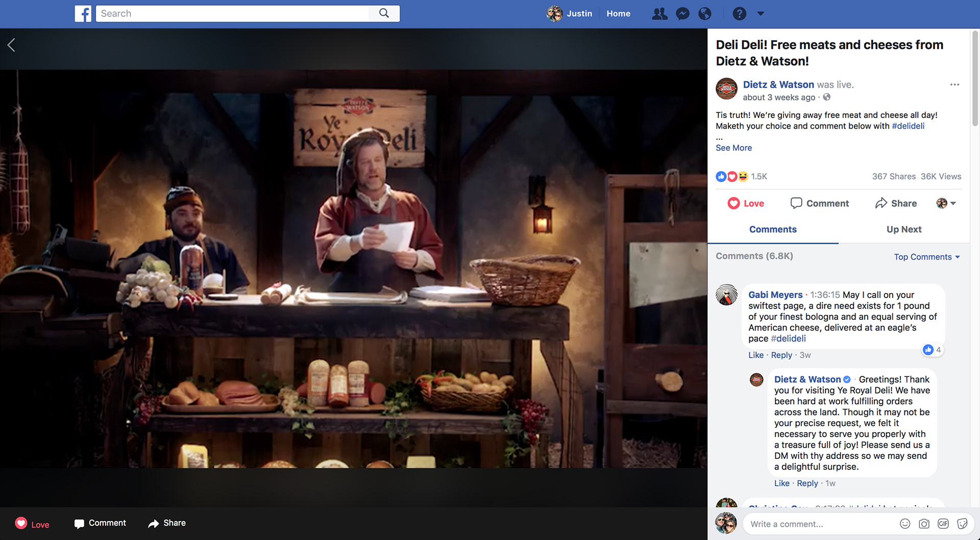Insert an emoji in comment box
The width and height of the screenshot is (980, 540).
[904, 524]
